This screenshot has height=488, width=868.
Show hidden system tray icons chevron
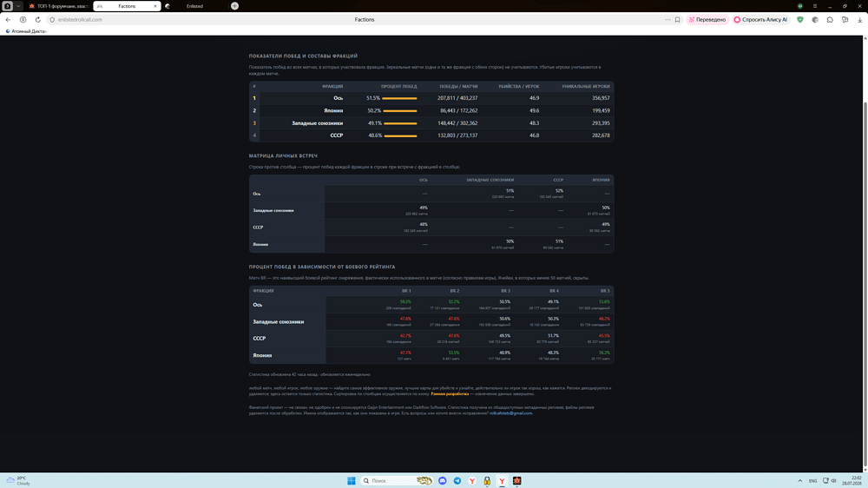(800, 481)
